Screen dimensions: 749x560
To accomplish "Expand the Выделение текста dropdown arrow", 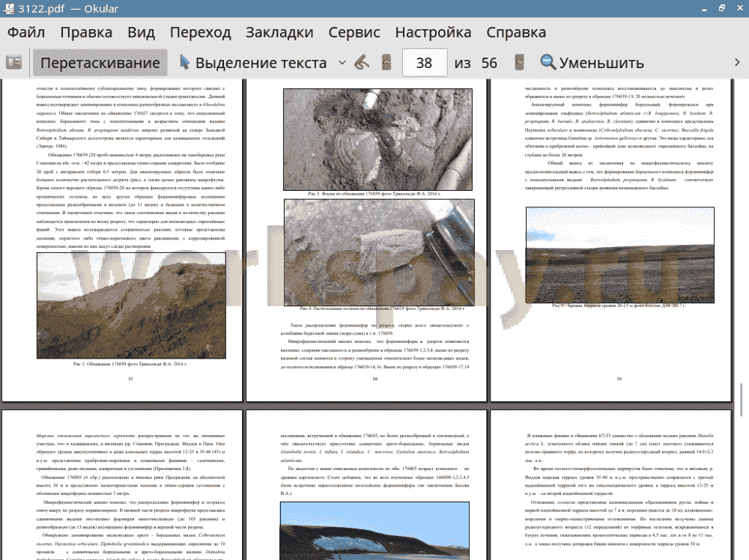I will point(342,63).
